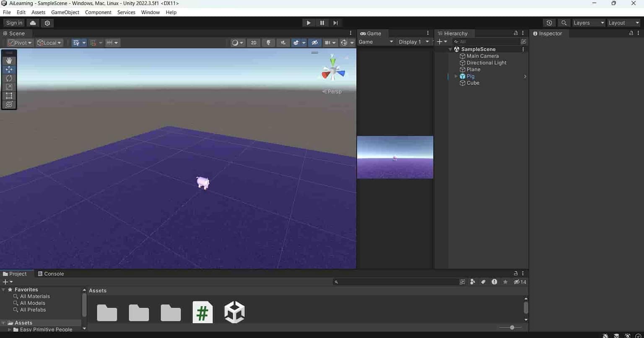Open the GameObject menu
This screenshot has height=338, width=644.
click(65, 12)
